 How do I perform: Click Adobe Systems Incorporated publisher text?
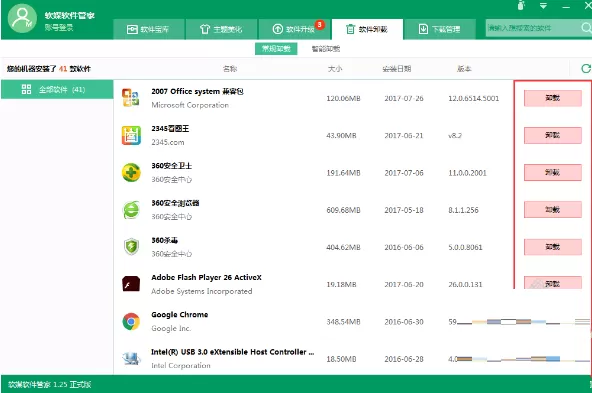click(202, 291)
